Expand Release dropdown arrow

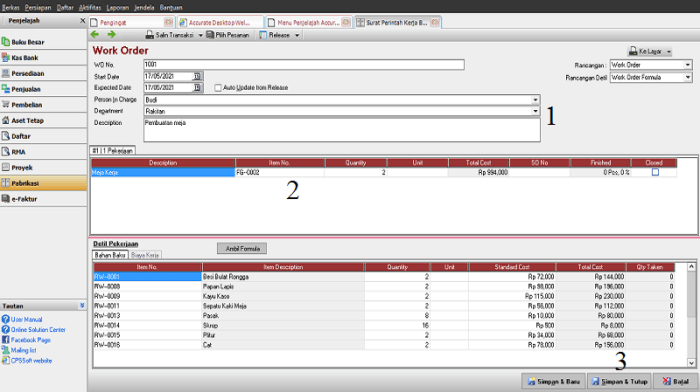coord(297,35)
